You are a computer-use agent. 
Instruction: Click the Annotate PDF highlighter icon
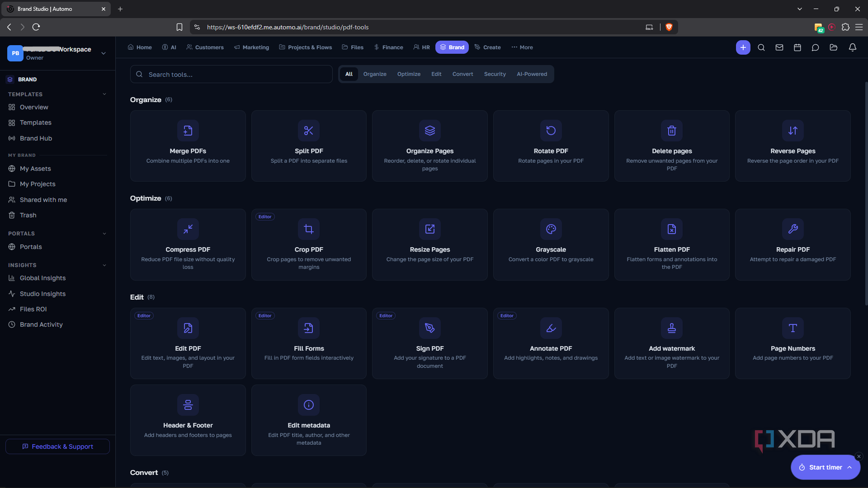[551, 328]
